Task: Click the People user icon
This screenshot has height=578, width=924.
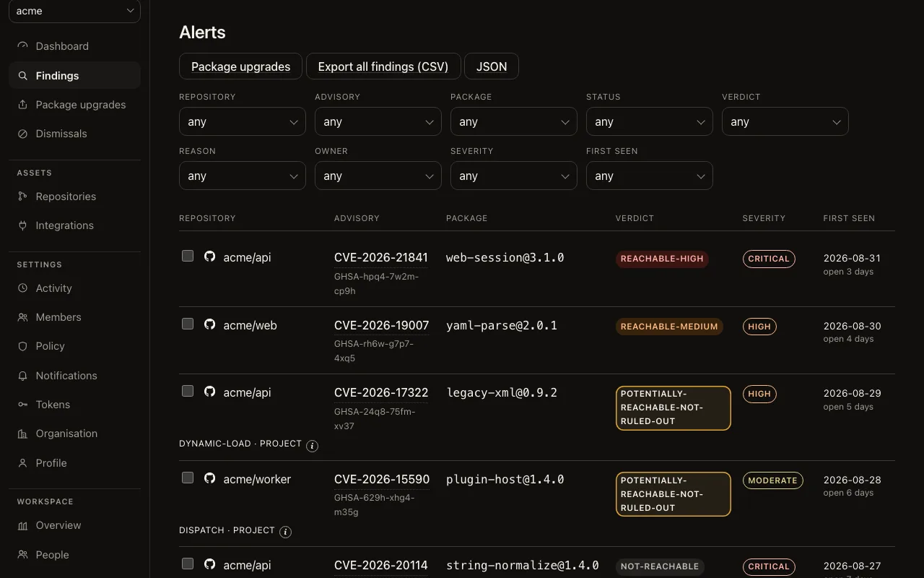Action: [x=22, y=555]
